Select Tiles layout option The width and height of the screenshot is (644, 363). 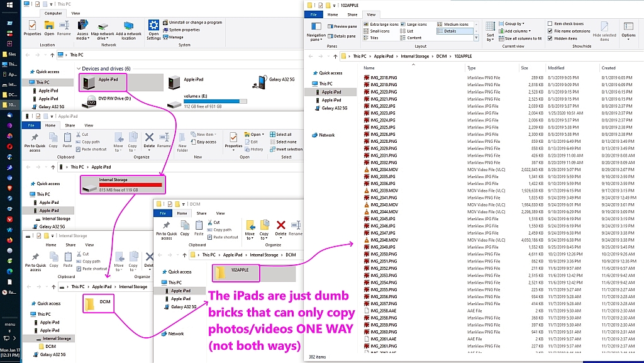[371, 38]
